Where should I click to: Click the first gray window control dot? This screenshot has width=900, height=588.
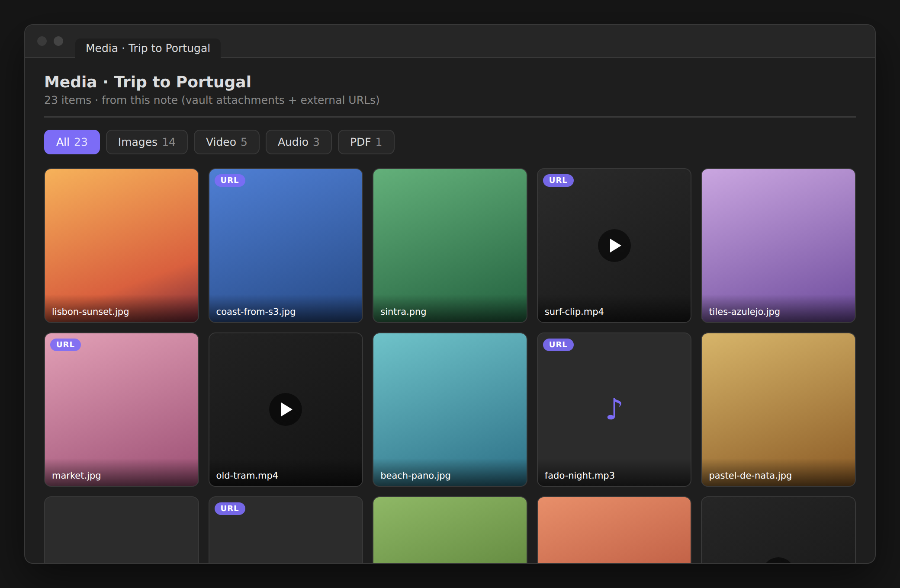42,41
